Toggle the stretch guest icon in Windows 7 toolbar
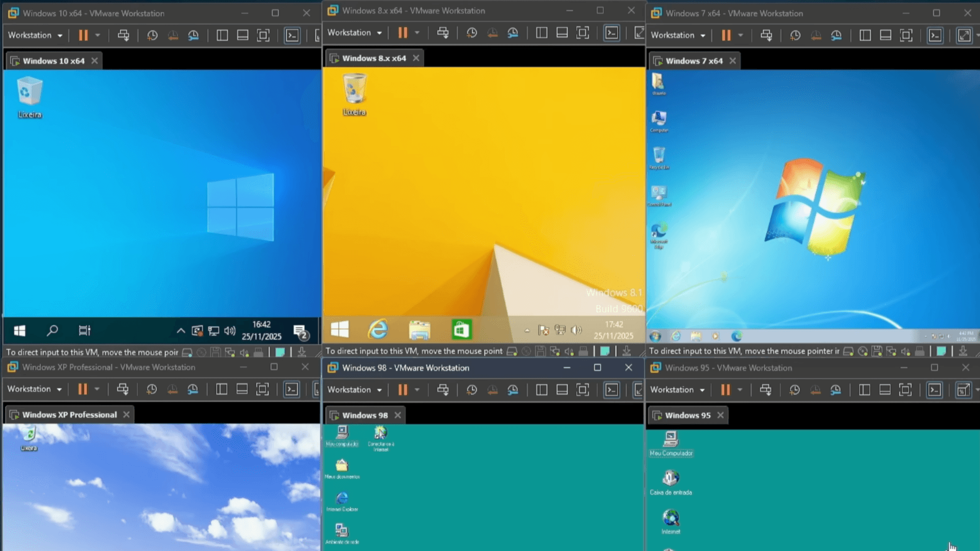 [x=964, y=35]
